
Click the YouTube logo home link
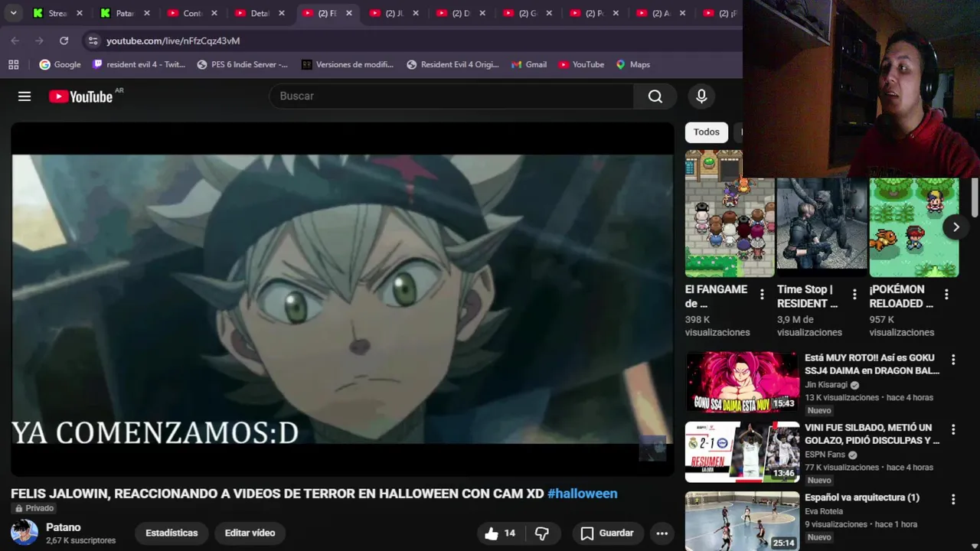81,96
